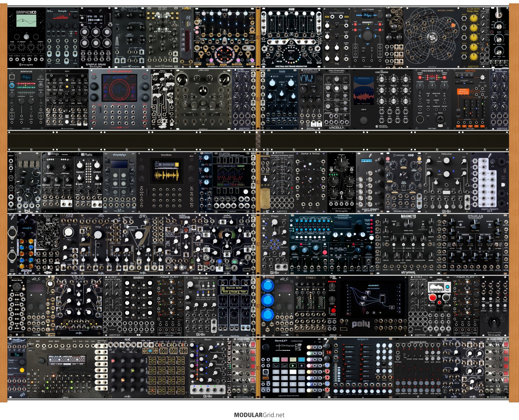This screenshot has width=519, height=420.
Task: Click the 'VOCODER VC16' module title
Action: point(432,71)
